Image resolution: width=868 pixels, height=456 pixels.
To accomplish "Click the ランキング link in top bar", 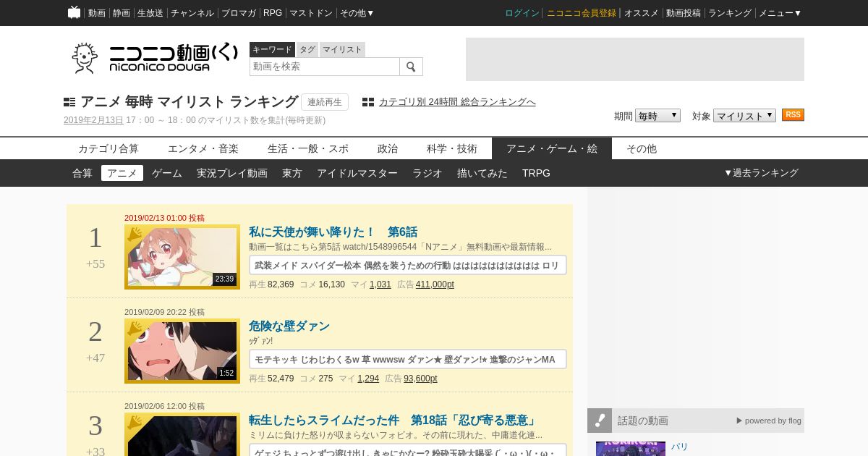I will point(730,13).
